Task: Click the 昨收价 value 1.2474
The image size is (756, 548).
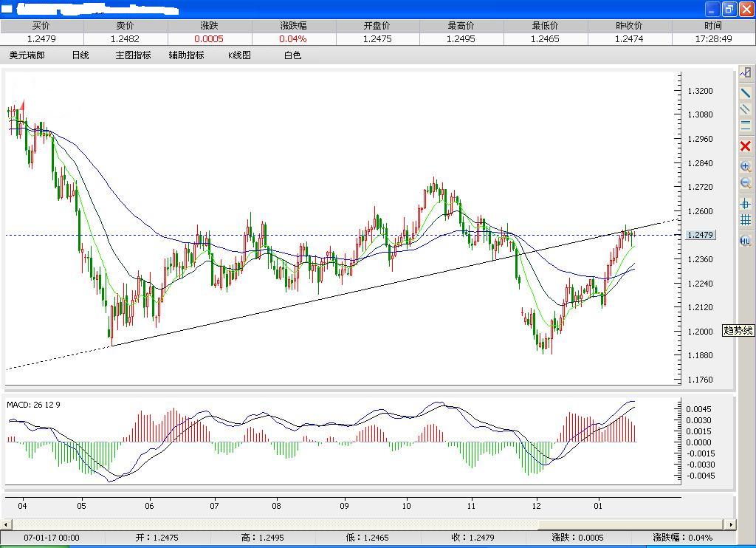Action: point(629,39)
